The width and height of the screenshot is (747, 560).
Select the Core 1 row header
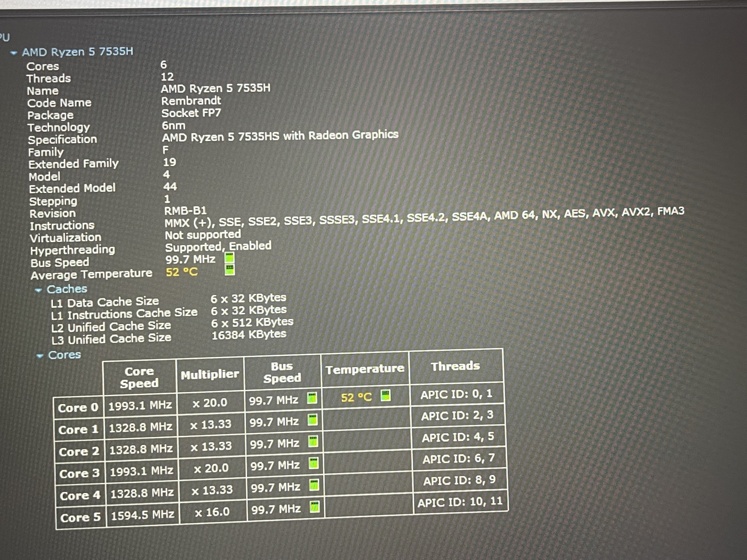(x=79, y=430)
